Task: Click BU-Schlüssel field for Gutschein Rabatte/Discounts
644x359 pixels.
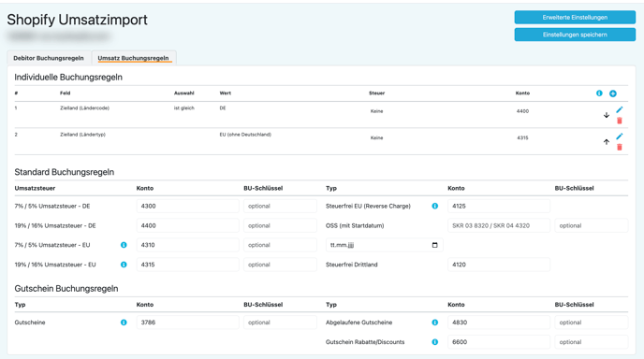Action: tap(592, 342)
